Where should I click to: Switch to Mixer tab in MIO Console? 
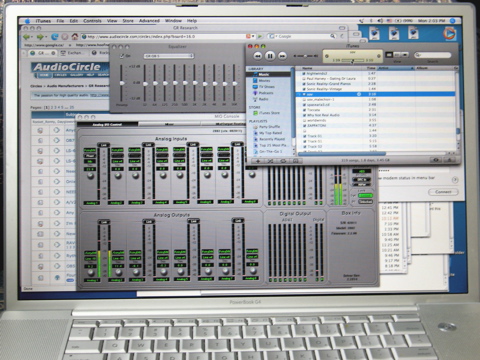pyautogui.click(x=169, y=124)
